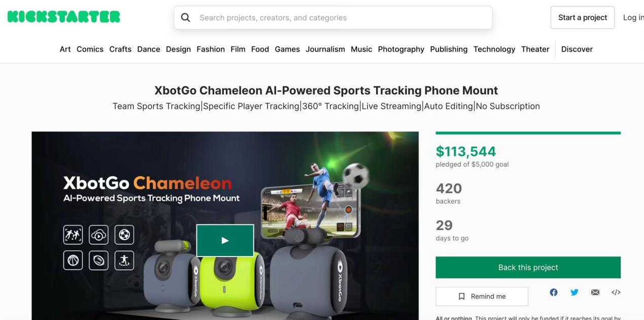Play the project video
644x320 pixels.
[x=225, y=240]
